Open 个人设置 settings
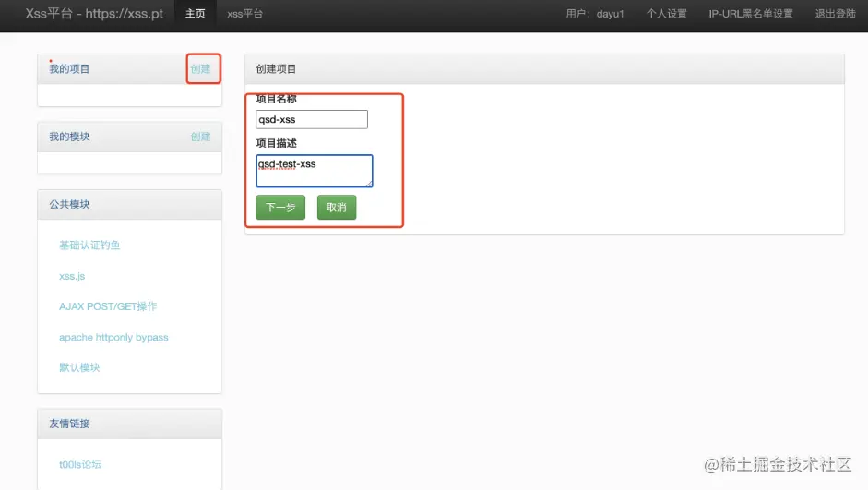 tap(667, 13)
